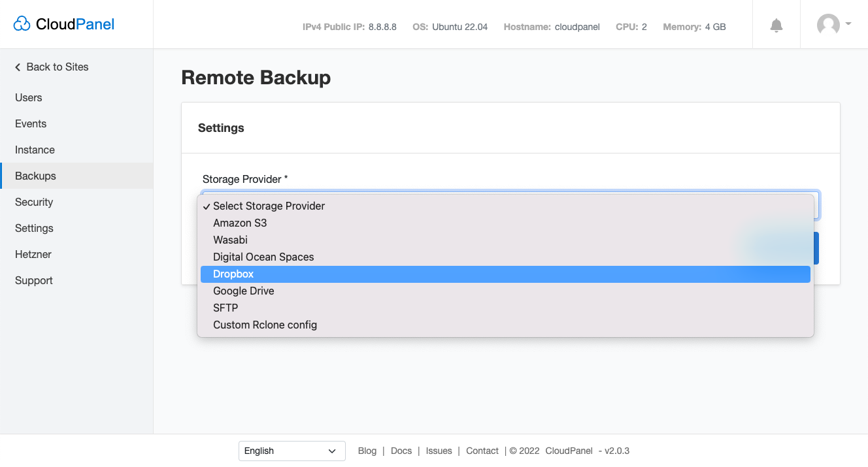
Task: Open Settings in the sidebar
Action: pyautogui.click(x=76, y=228)
